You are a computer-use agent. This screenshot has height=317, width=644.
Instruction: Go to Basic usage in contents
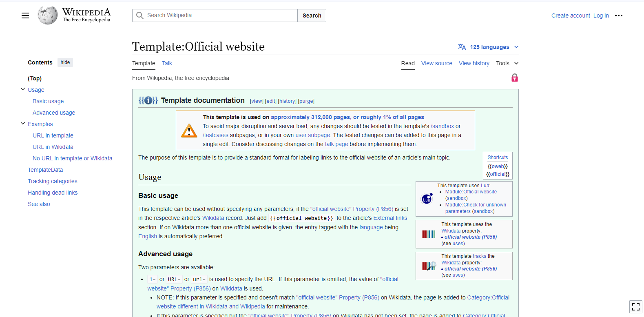(48, 101)
